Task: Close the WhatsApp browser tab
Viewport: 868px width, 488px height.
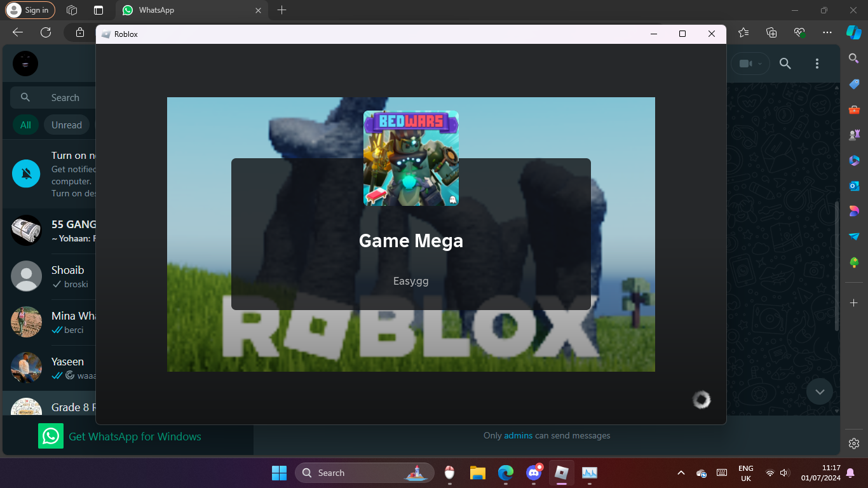Action: coord(258,10)
